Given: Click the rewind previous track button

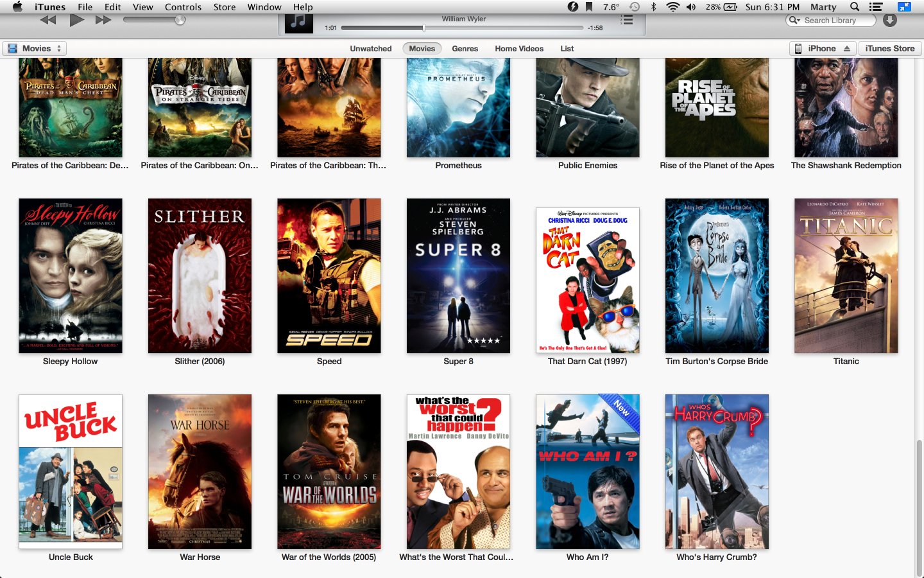Looking at the screenshot, I should (48, 20).
